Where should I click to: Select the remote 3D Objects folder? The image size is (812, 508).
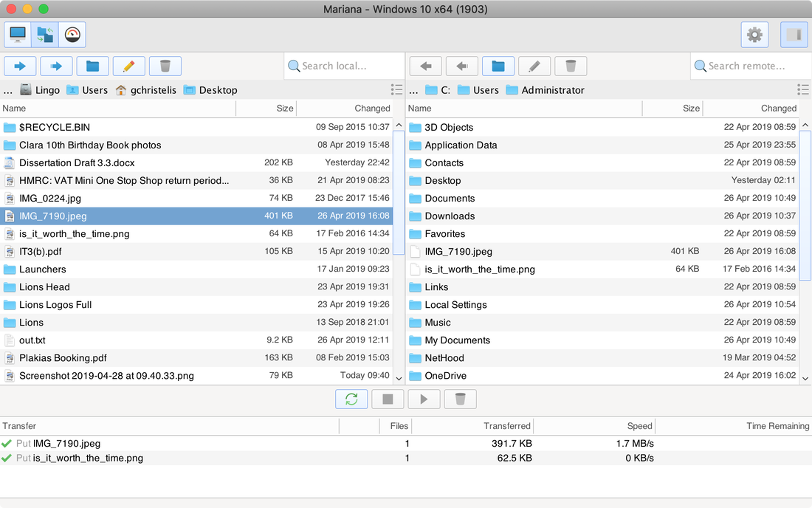pyautogui.click(x=603, y=128)
